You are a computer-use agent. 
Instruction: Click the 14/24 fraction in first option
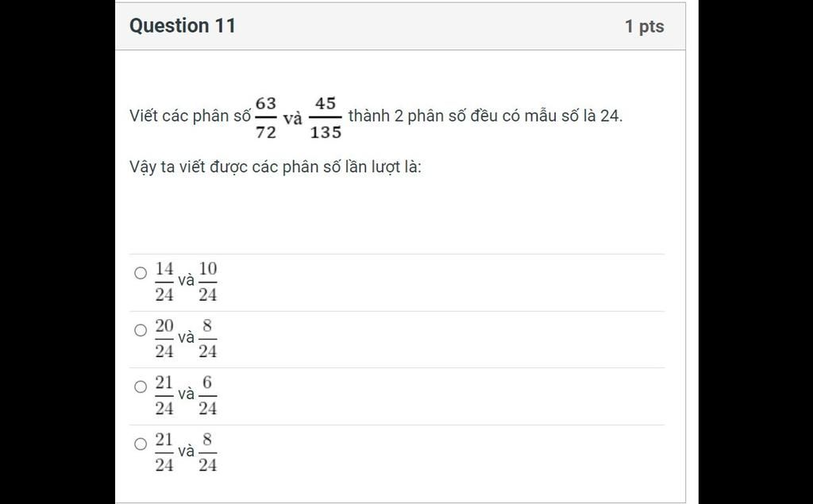164,282
